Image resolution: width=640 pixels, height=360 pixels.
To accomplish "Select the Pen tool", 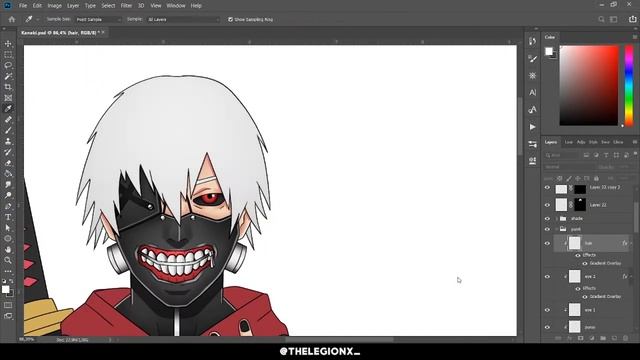I will coord(8,206).
